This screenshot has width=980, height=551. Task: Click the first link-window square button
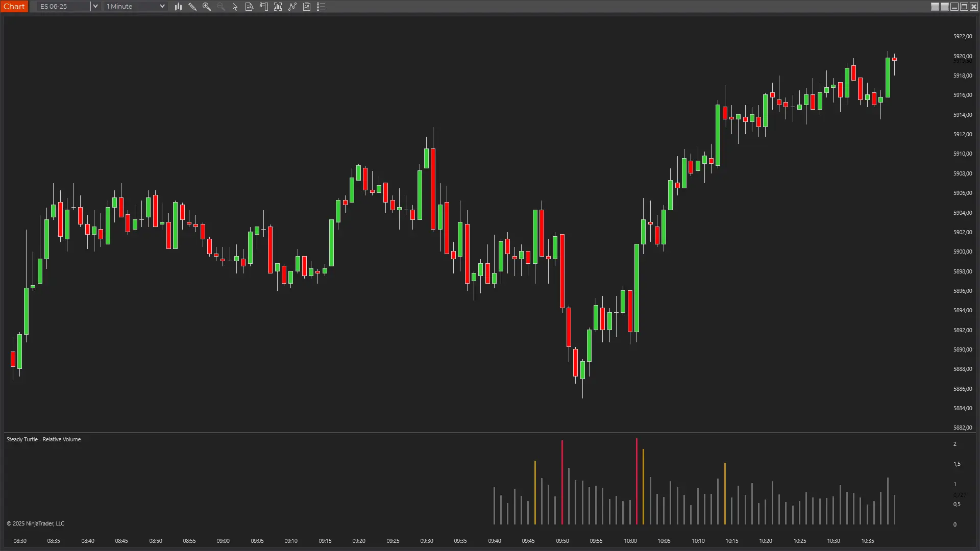coord(935,7)
